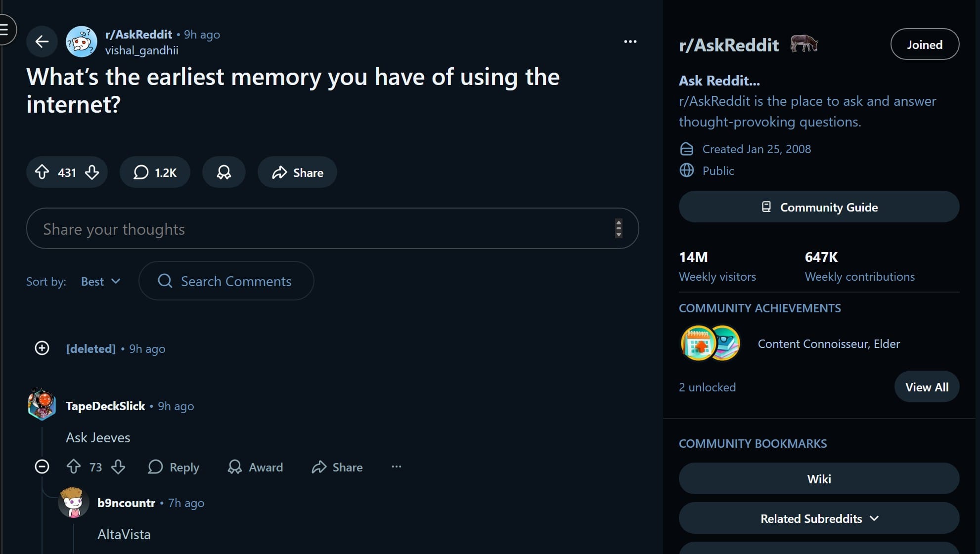Open the overflow menu on Ask Jeeves comment
The width and height of the screenshot is (980, 554).
pyautogui.click(x=396, y=467)
